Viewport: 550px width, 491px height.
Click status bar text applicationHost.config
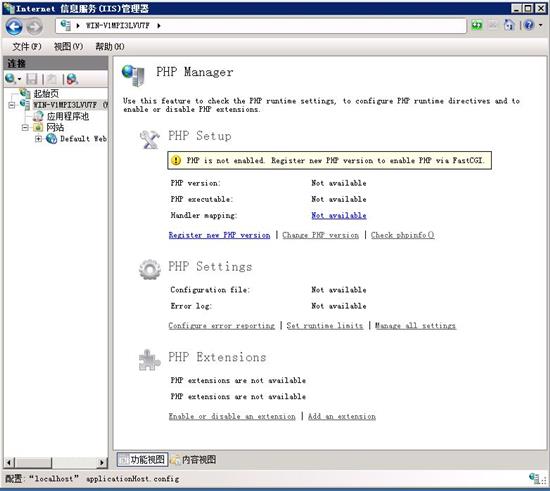pyautogui.click(x=133, y=479)
